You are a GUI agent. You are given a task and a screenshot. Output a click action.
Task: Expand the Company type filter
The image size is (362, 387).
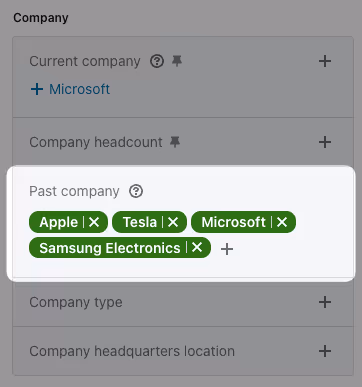(x=325, y=302)
